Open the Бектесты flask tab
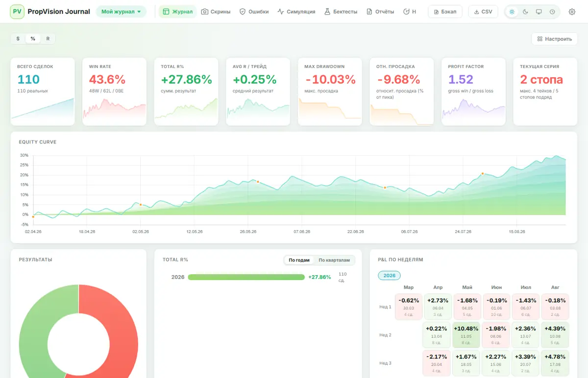 pos(341,12)
